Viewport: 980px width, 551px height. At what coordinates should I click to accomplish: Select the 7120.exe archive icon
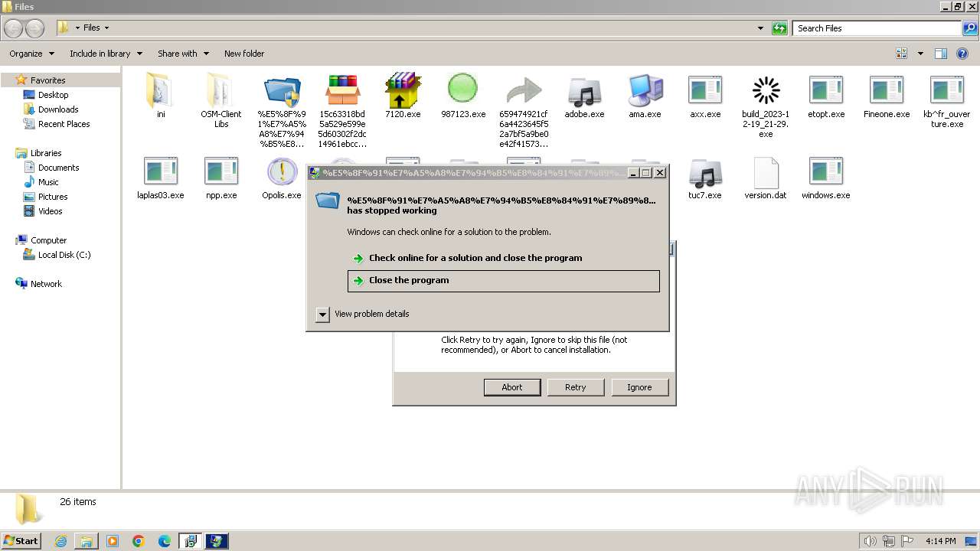click(x=403, y=91)
